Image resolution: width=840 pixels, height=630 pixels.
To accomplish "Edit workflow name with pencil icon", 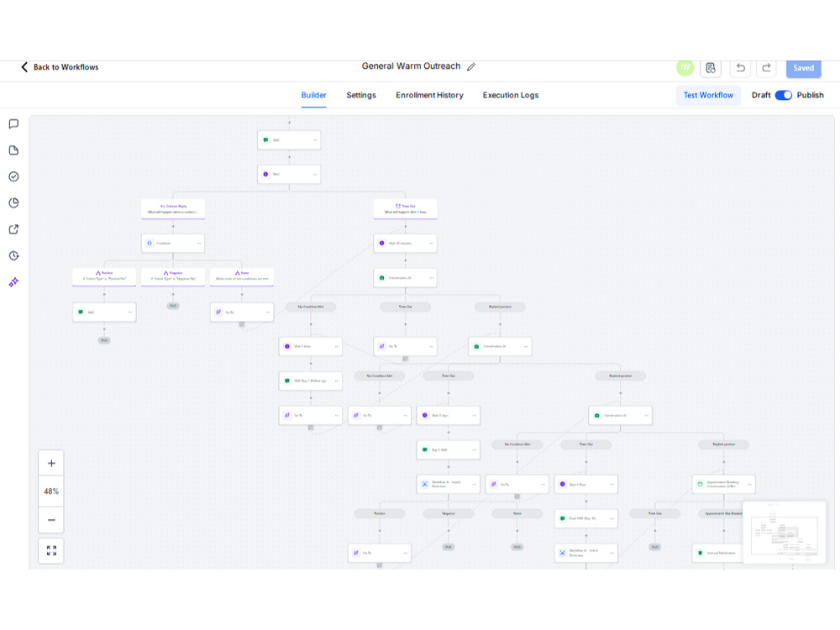I will 471,67.
